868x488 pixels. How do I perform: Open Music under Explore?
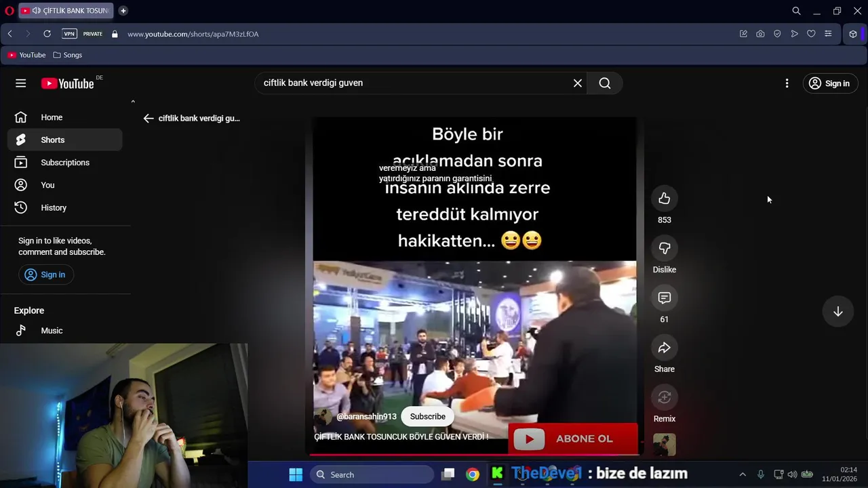65,331
